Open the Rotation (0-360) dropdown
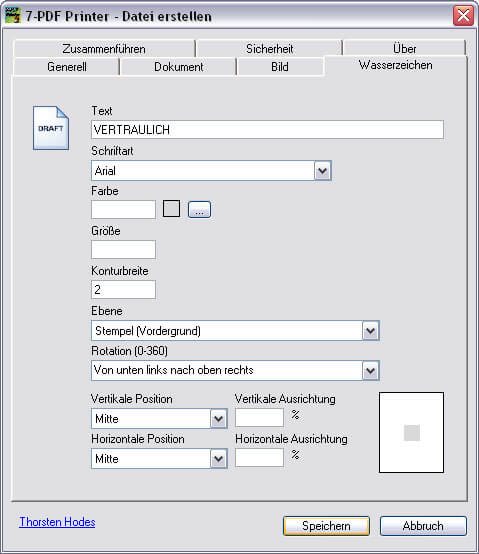The height and width of the screenshot is (554, 479). [x=235, y=371]
